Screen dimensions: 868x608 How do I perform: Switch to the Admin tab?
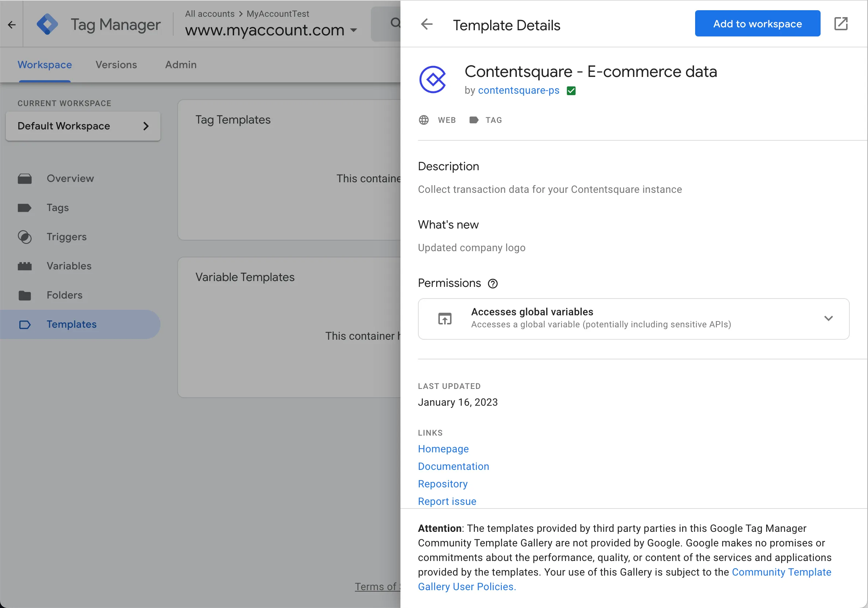[181, 65]
